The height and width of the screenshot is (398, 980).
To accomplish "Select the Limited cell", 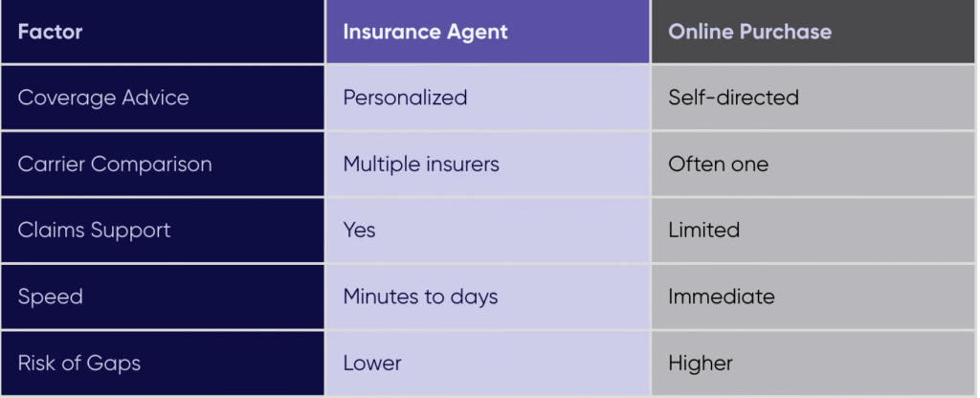I will [703, 231].
